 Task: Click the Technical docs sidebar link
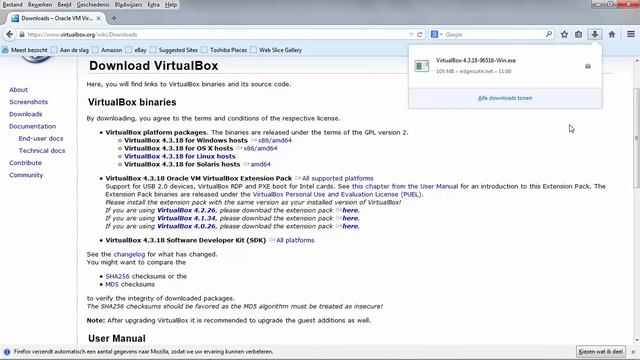click(x=42, y=151)
